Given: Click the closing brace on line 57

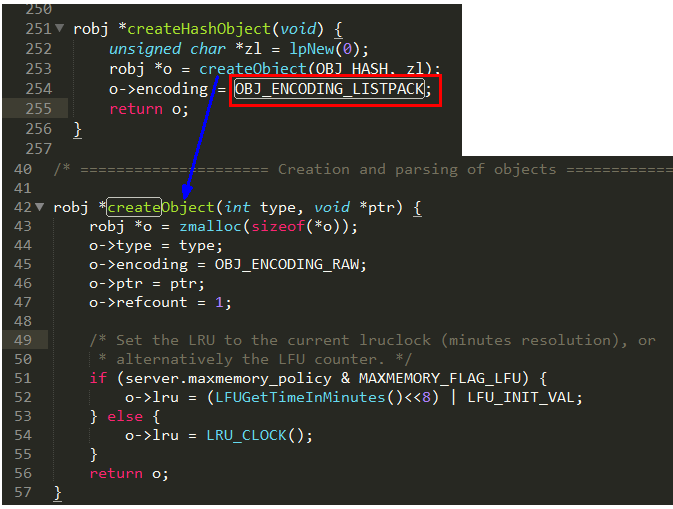Looking at the screenshot, I should (x=58, y=493).
